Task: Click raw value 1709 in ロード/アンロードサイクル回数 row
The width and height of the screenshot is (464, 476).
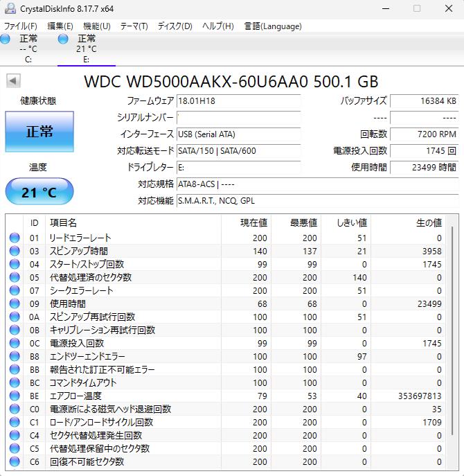Action: [432, 422]
